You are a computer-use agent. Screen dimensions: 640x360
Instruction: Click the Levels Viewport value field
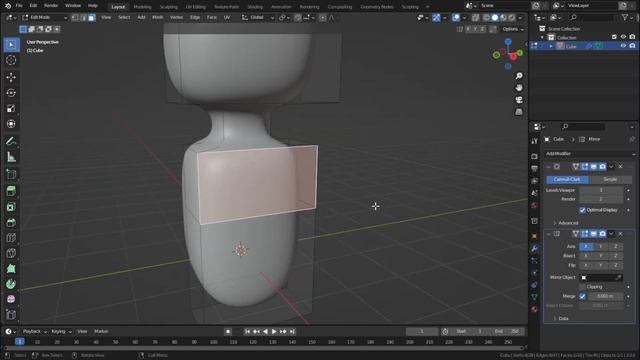(x=601, y=190)
